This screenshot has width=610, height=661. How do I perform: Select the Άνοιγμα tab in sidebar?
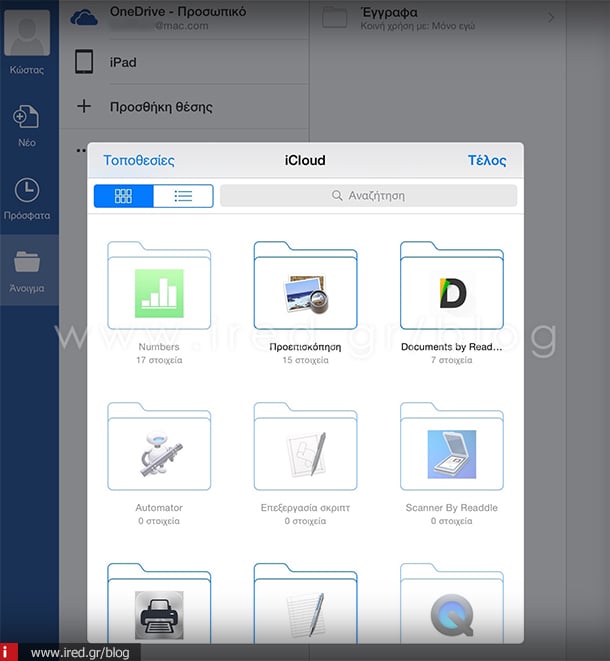pyautogui.click(x=27, y=271)
